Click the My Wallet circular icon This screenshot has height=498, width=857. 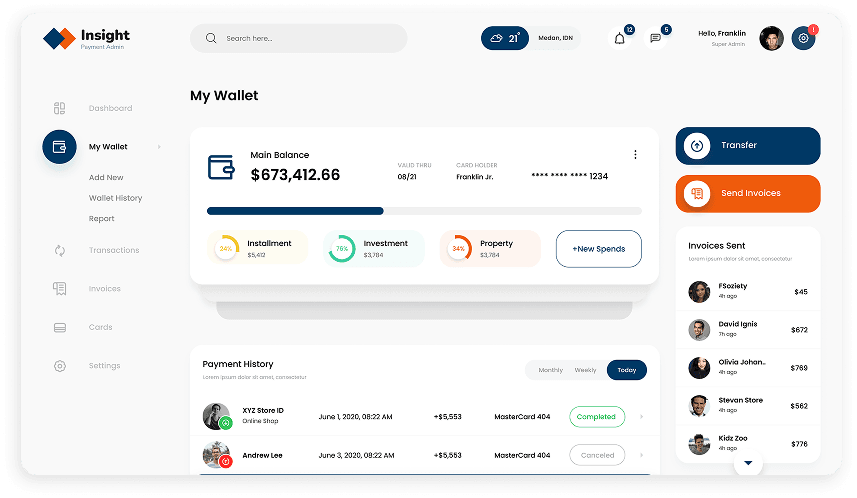pyautogui.click(x=59, y=147)
